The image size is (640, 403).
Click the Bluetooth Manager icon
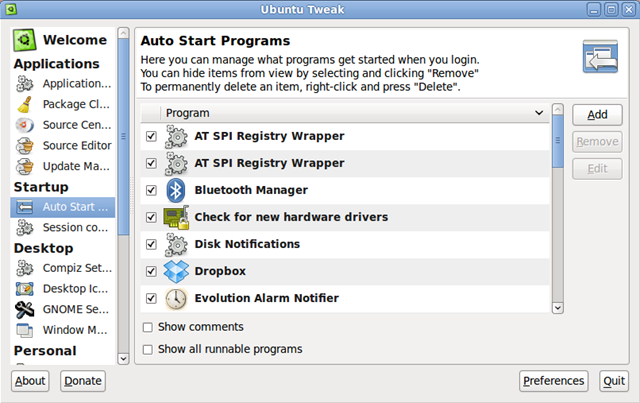(x=176, y=190)
